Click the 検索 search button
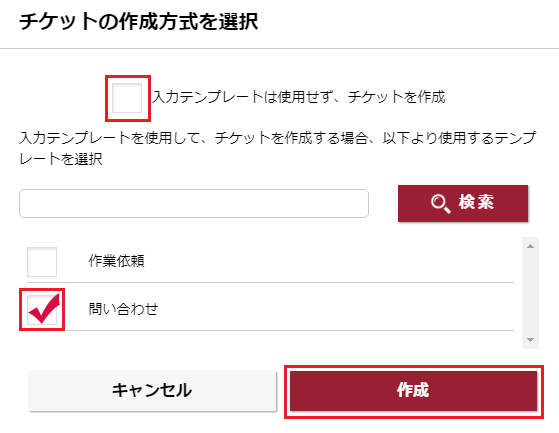This screenshot has height=433, width=559. click(x=463, y=203)
